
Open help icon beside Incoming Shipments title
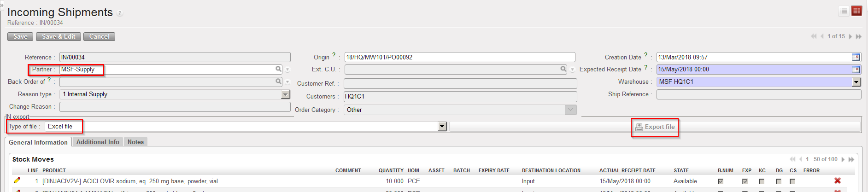click(120, 13)
